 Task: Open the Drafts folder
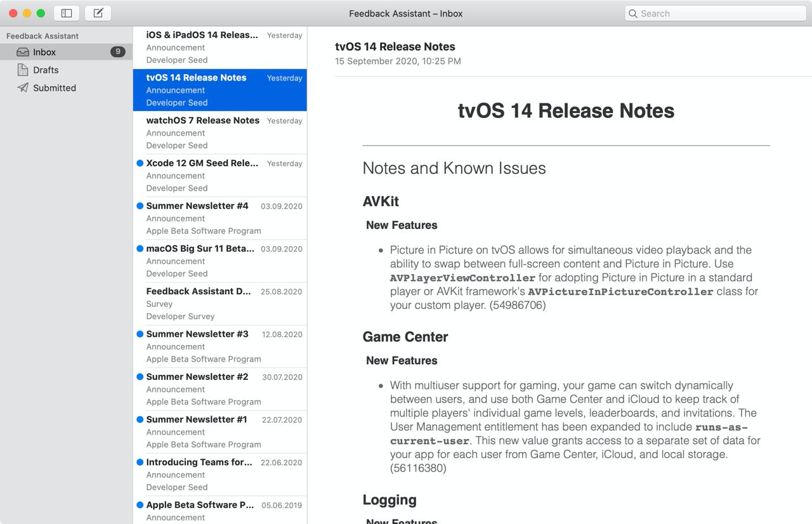click(66, 70)
